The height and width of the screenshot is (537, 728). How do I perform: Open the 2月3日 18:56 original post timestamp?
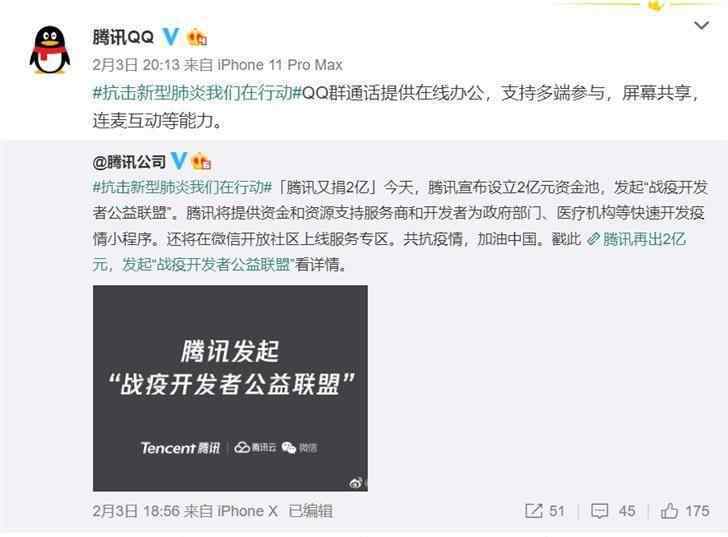coord(136,511)
